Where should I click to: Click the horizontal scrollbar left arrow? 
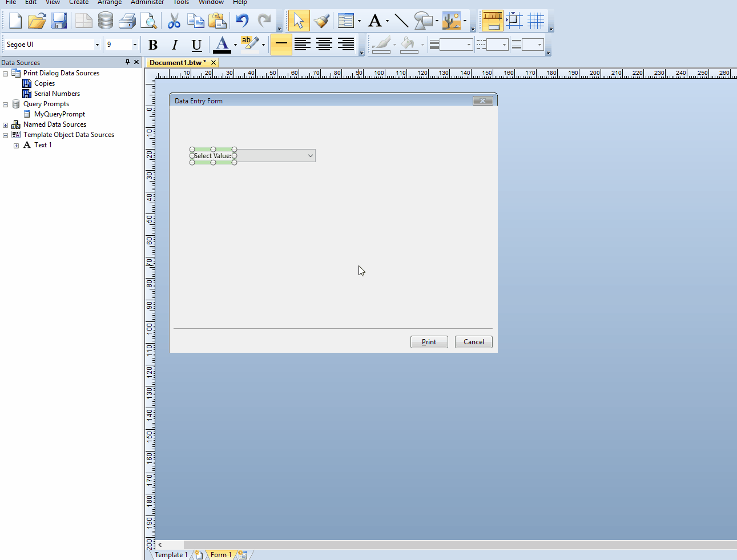(x=160, y=545)
